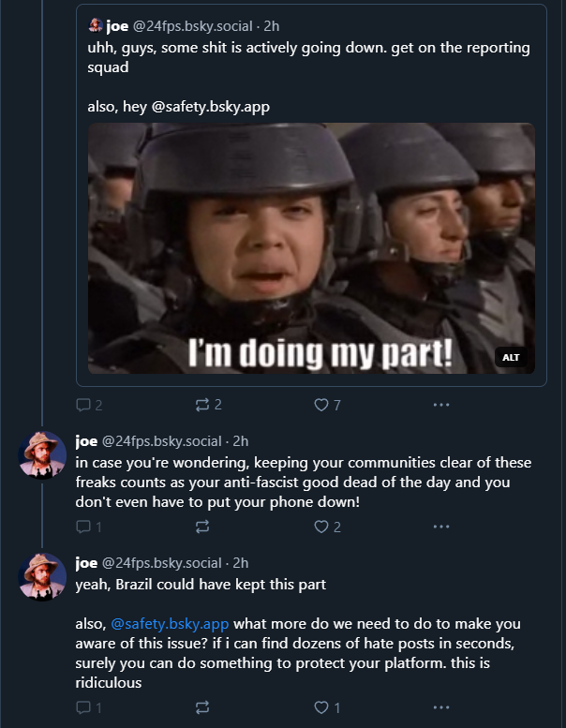This screenshot has width=566, height=728.
Task: Open joe's profile name in quoted post
Action: coord(117,26)
